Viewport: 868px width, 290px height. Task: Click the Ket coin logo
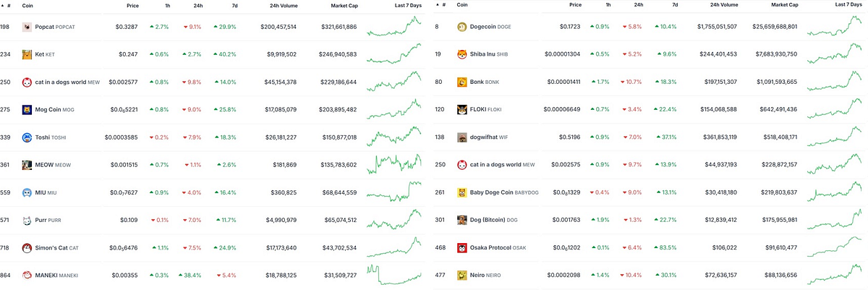coord(27,54)
